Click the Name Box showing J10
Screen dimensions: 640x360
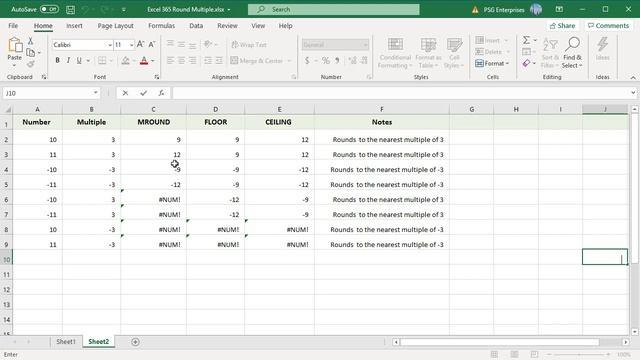(x=51, y=93)
